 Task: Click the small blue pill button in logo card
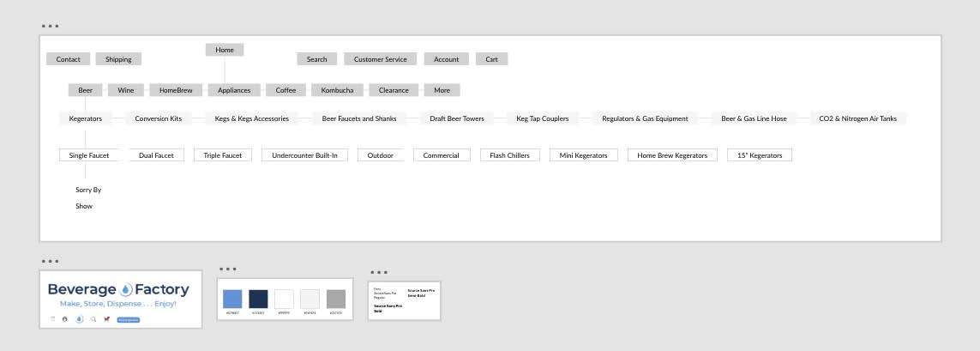pos(129,320)
